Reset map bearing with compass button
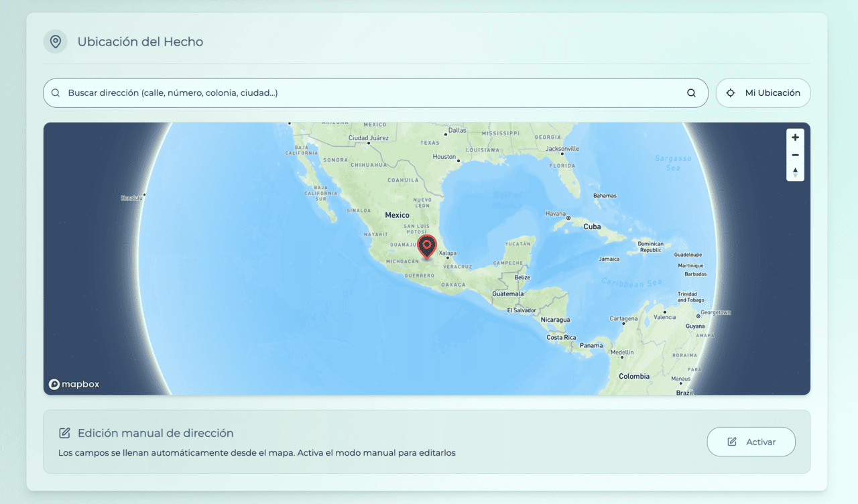Viewport: 858px width, 504px height. pos(795,172)
